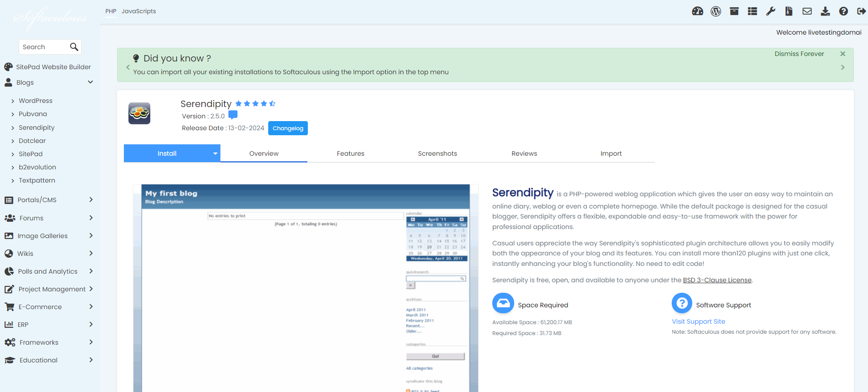Expand the E-Commerce category
Viewport: 868px width, 392px height.
[91, 307]
